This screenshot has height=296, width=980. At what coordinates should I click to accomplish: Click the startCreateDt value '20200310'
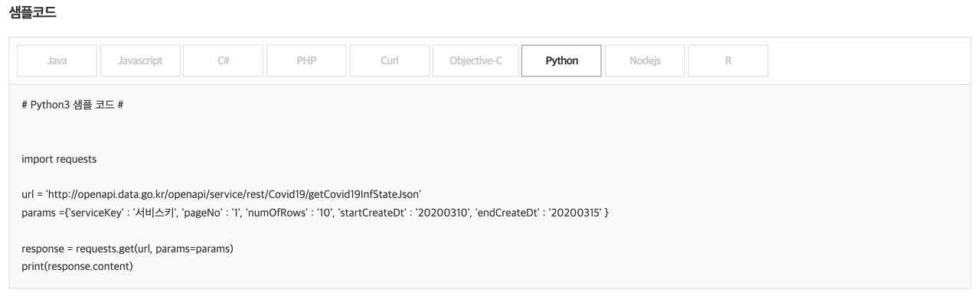[x=440, y=211]
